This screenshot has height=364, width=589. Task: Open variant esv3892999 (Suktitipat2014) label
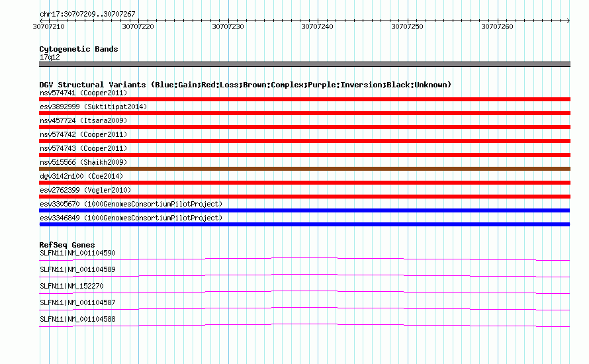pyautogui.click(x=93, y=107)
